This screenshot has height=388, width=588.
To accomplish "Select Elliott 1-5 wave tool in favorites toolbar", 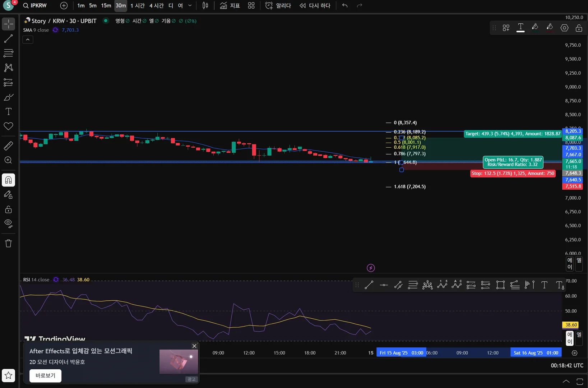I will click(x=442, y=285).
